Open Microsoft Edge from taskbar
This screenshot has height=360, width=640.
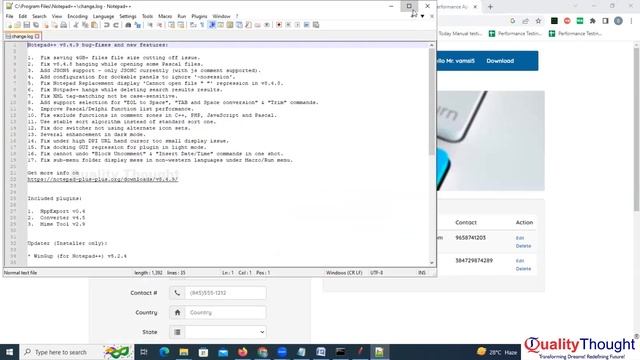tap(164, 352)
